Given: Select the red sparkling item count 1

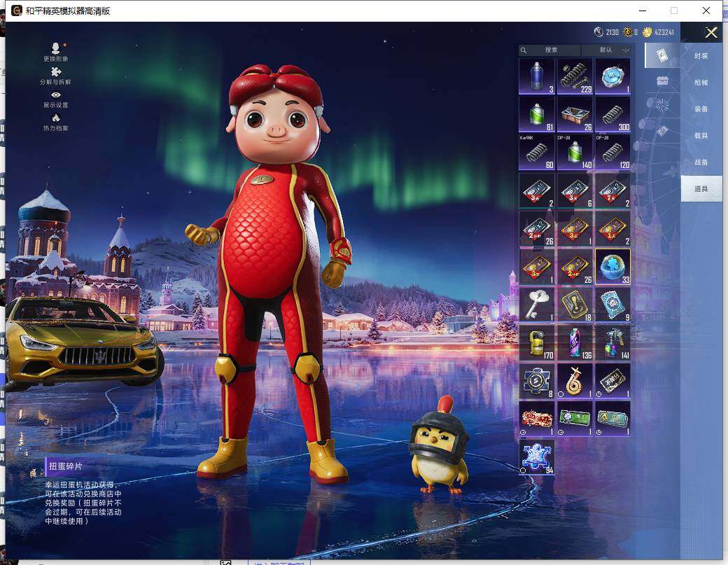Looking at the screenshot, I should pos(536,419).
